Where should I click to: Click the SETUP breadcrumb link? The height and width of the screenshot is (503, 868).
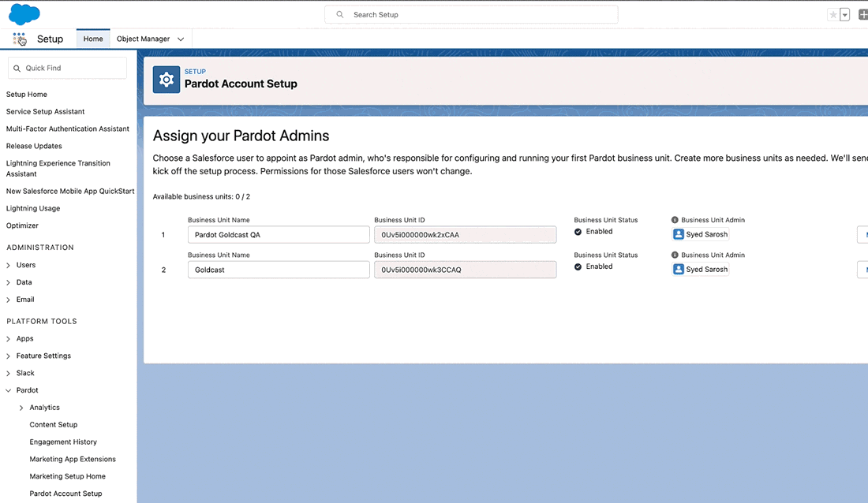(195, 72)
